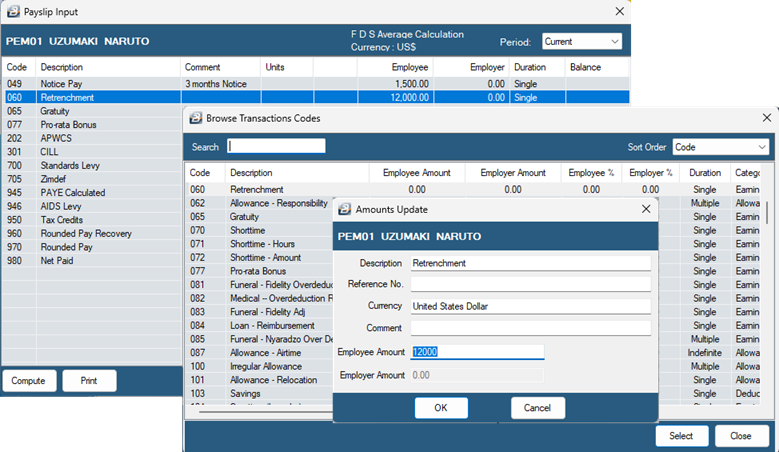The width and height of the screenshot is (779, 452).
Task: Select the 945 PAYE Calculated row
Action: [x=93, y=192]
